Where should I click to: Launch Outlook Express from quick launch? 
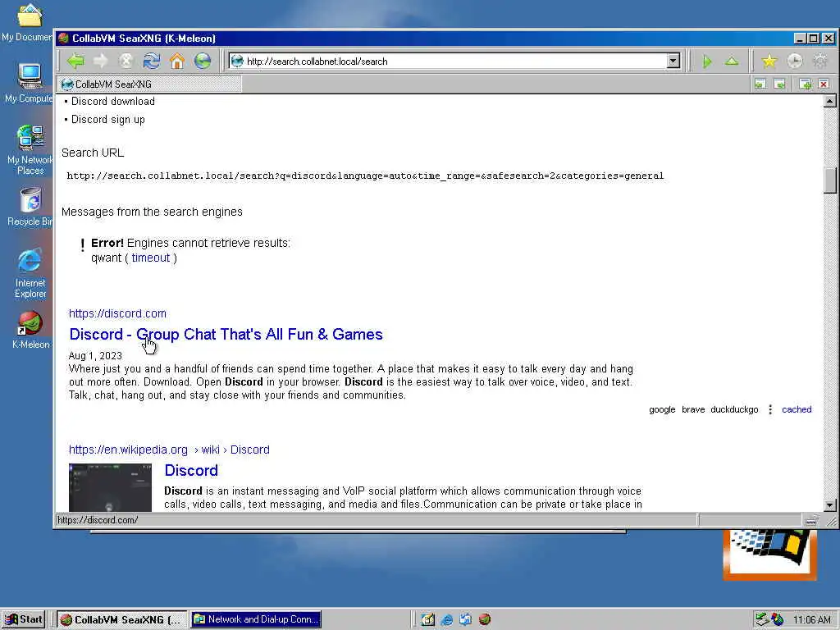click(x=465, y=620)
